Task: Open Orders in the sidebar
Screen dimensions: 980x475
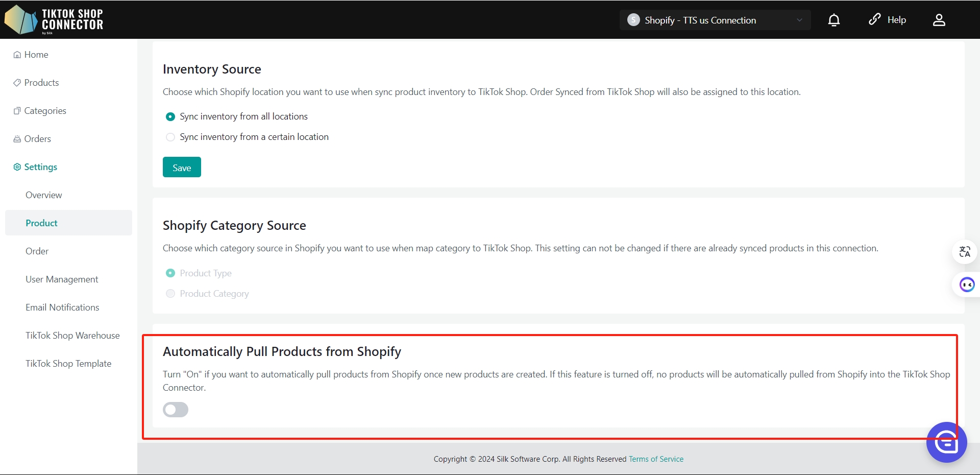Action: point(38,139)
